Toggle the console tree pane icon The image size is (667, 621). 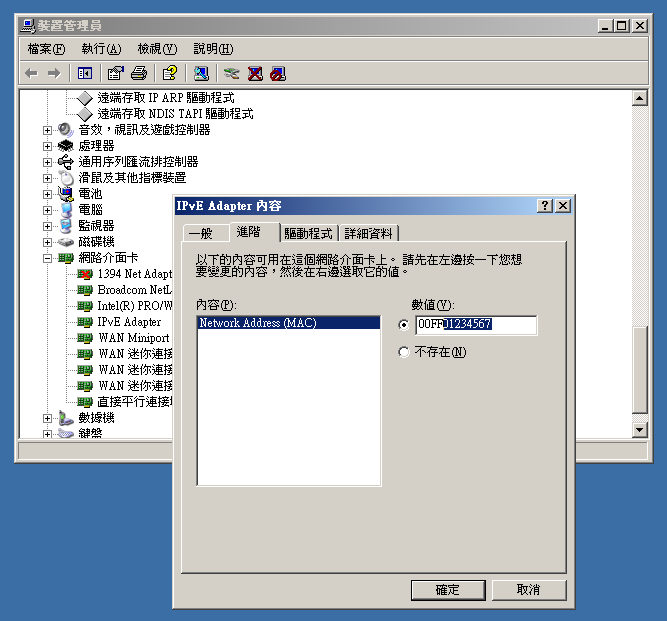[x=85, y=74]
